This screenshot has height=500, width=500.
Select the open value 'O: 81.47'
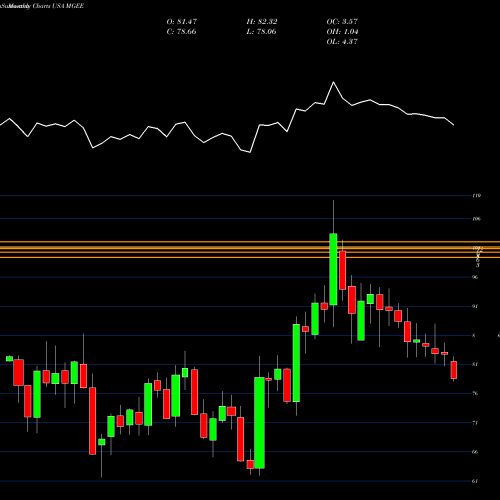(182, 22)
